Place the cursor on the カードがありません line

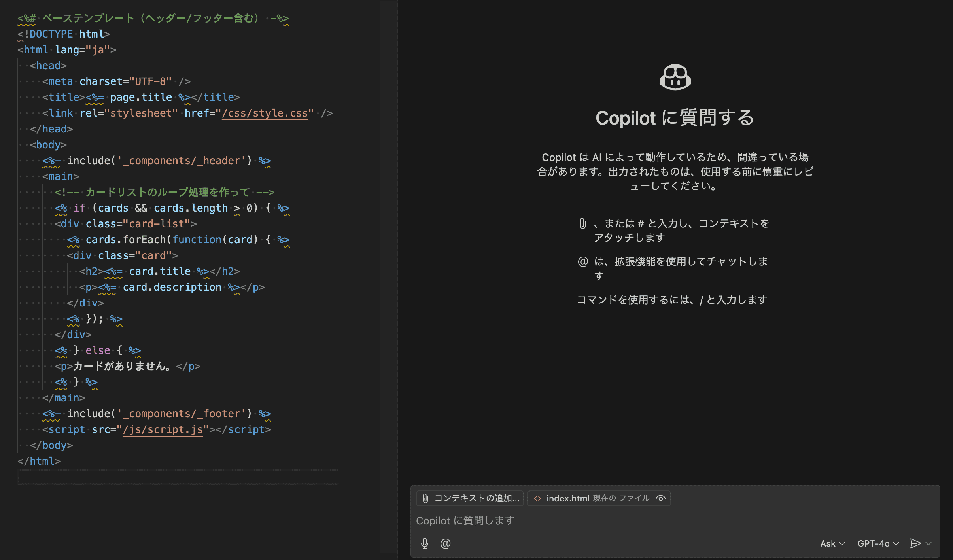(121, 366)
